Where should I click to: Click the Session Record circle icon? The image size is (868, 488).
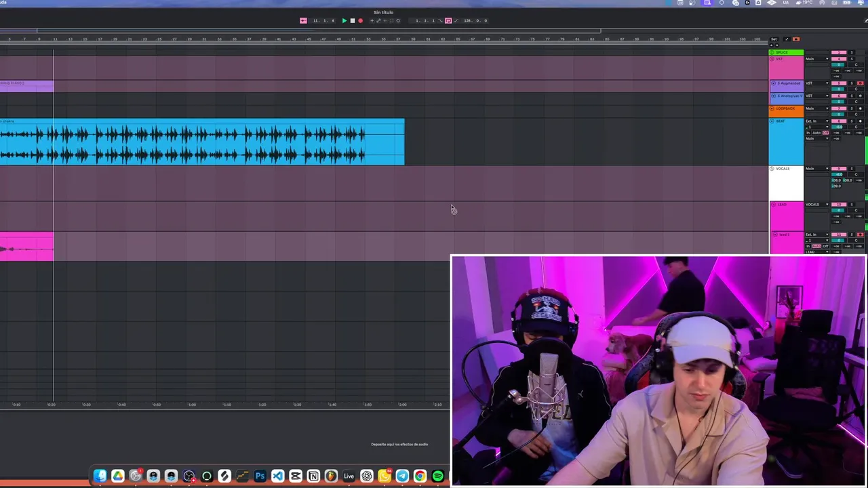(x=398, y=20)
